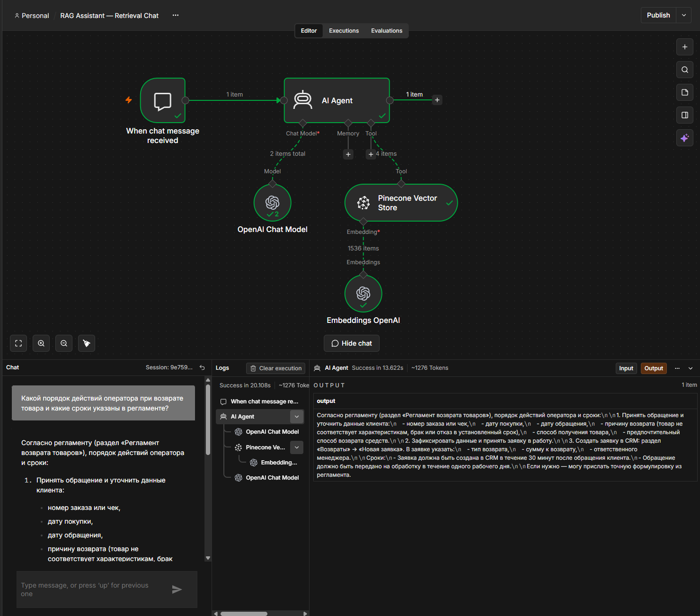Show the Input pane of AI Agent
This screenshot has height=616, width=700.
pos(626,368)
